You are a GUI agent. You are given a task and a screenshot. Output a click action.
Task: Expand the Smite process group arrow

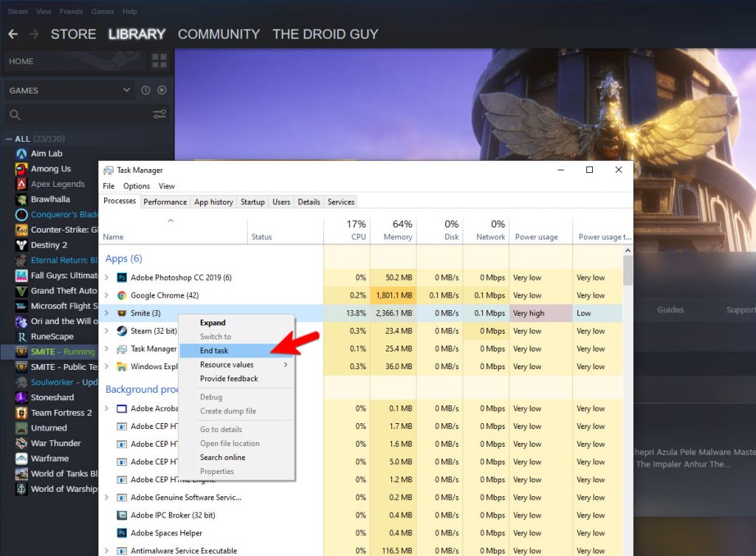coord(107,314)
